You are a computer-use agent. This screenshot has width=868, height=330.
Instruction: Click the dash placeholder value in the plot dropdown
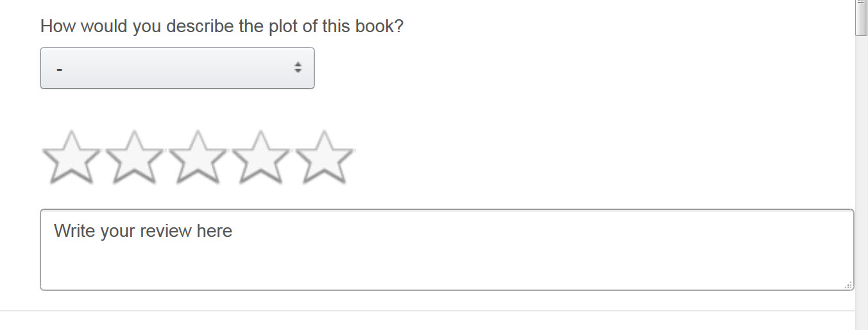point(59,69)
